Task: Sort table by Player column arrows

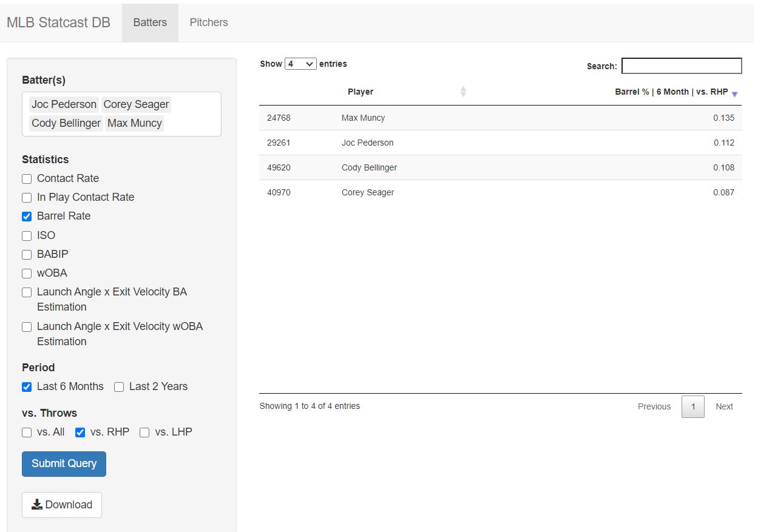Action: click(x=463, y=92)
